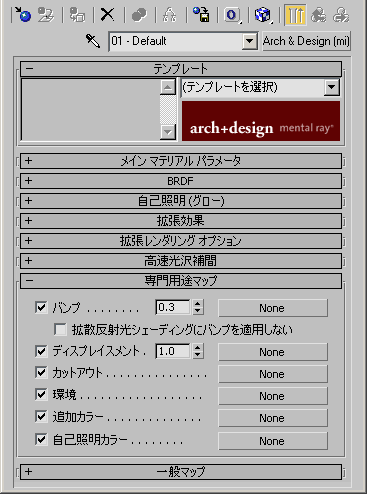Expand the 拡張効果 rollout
The image size is (367, 494).
pos(181,221)
